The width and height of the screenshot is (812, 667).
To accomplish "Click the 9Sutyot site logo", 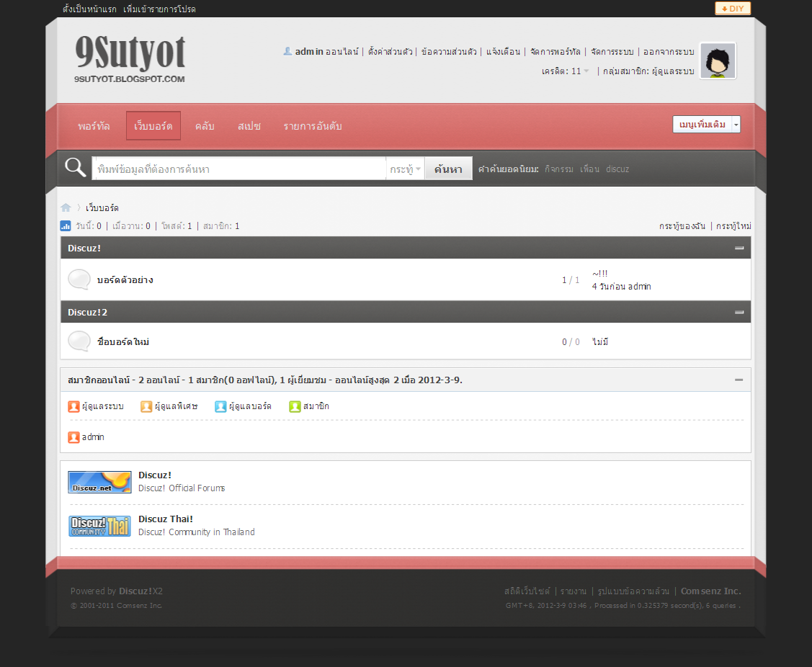I will coord(130,58).
